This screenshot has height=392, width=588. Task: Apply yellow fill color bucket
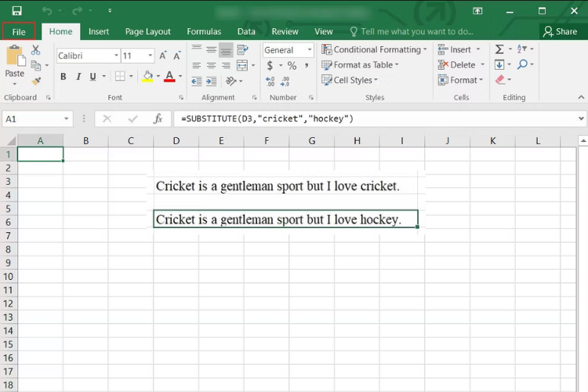pyautogui.click(x=147, y=77)
